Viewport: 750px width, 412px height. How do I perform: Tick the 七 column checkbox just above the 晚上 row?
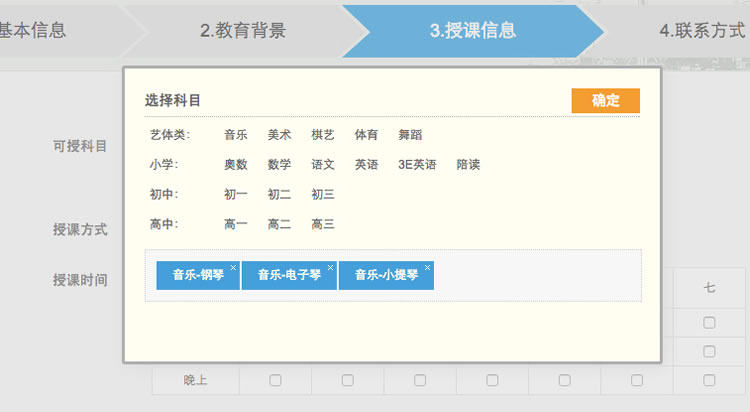click(x=709, y=352)
